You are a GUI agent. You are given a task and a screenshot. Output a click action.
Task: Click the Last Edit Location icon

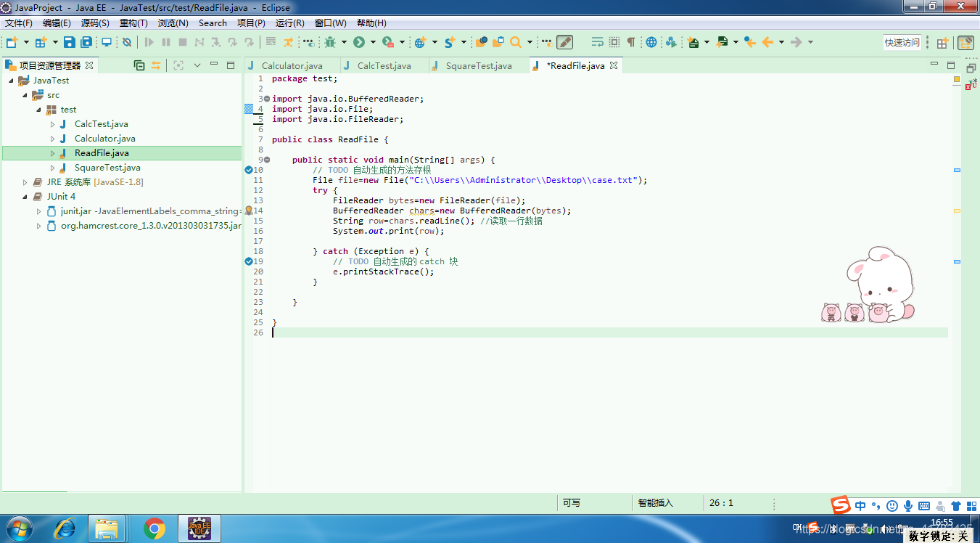pos(749,42)
